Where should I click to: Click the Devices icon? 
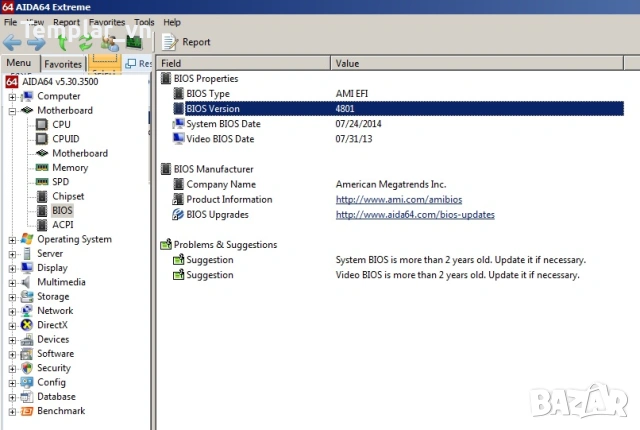click(27, 339)
